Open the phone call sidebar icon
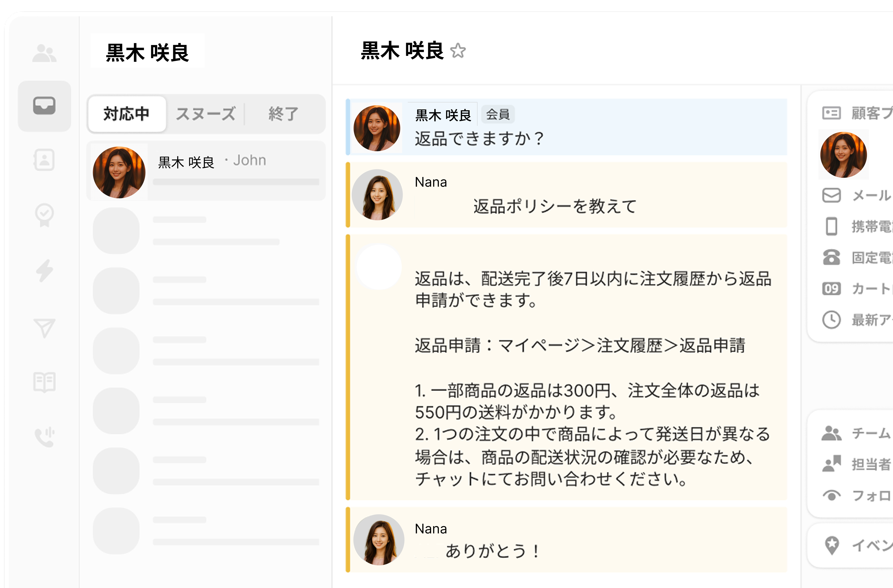The height and width of the screenshot is (588, 893). pos(44,437)
